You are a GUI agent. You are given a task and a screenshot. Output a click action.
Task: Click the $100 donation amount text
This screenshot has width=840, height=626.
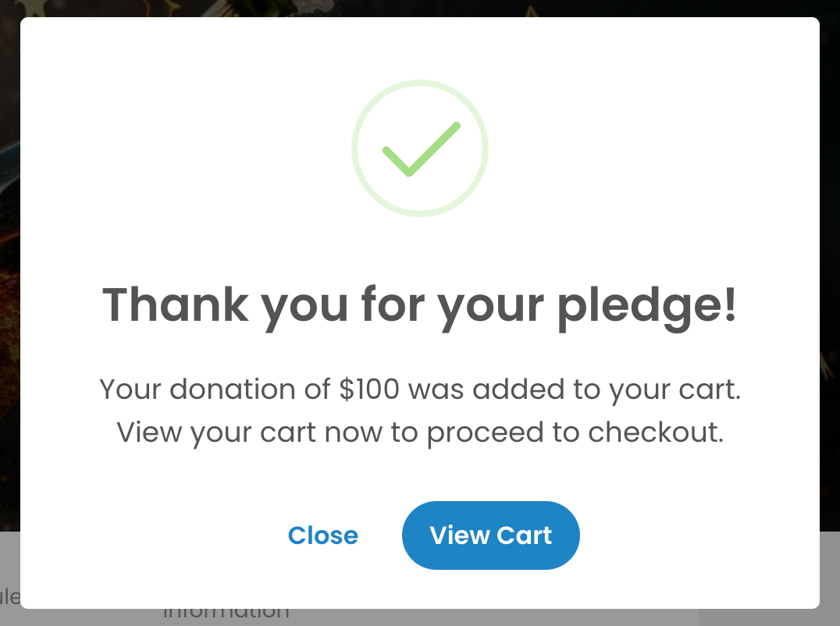coord(369,389)
